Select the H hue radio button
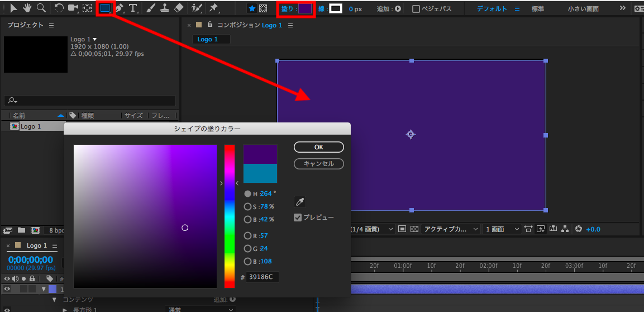This screenshot has width=644, height=312. (x=247, y=193)
